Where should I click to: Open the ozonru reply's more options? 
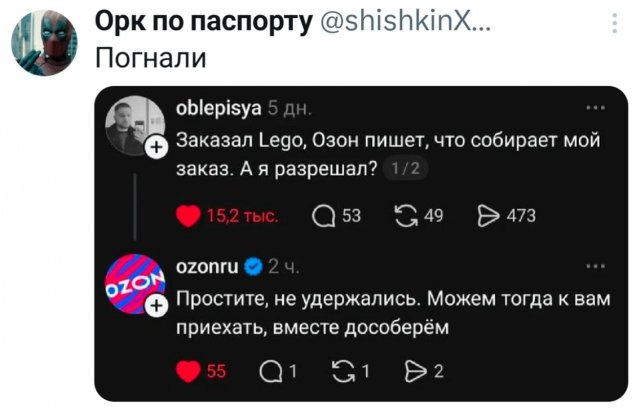[x=596, y=266]
